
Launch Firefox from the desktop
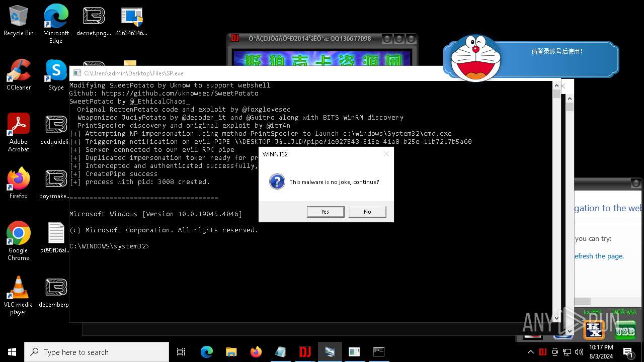tap(19, 184)
